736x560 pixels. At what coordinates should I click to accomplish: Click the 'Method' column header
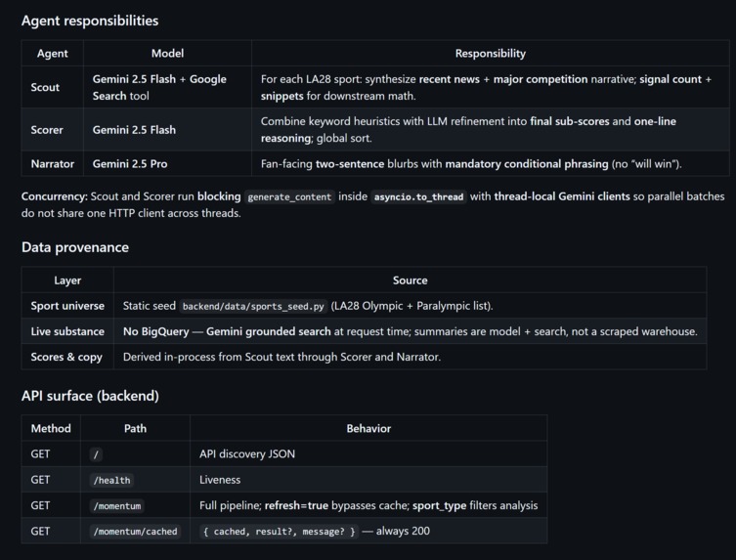coord(51,428)
